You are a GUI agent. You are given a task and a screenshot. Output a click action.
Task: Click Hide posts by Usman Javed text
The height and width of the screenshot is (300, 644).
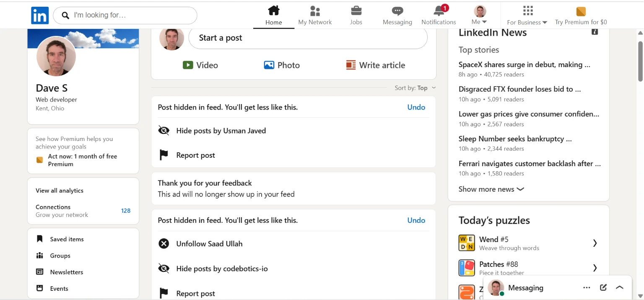pyautogui.click(x=221, y=130)
